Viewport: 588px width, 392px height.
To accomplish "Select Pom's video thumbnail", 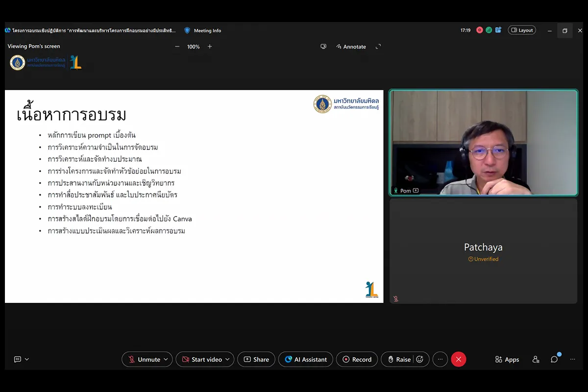I will (x=483, y=143).
